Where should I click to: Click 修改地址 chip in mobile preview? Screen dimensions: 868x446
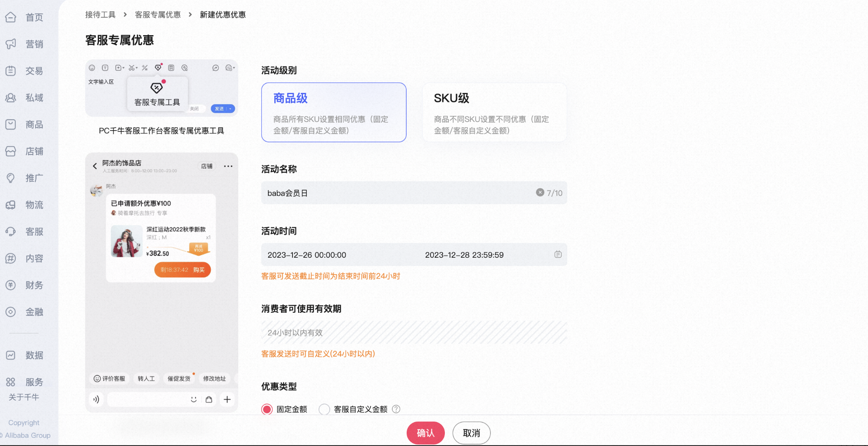(215, 379)
